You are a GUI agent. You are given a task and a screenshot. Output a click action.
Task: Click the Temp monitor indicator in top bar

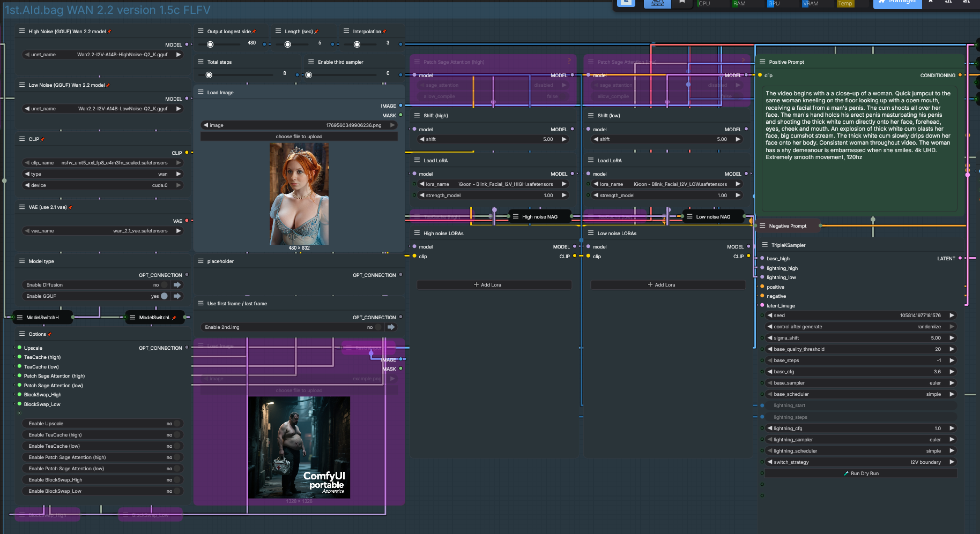point(845,4)
